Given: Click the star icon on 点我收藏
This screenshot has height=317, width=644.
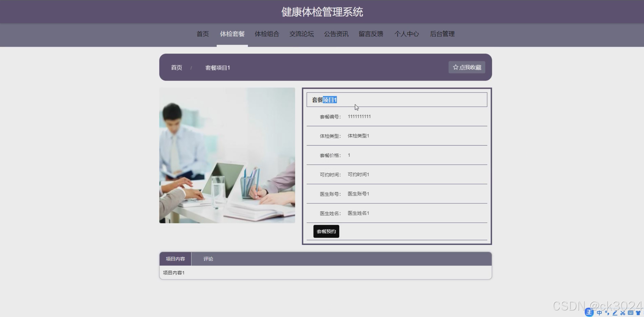Looking at the screenshot, I should pos(455,67).
